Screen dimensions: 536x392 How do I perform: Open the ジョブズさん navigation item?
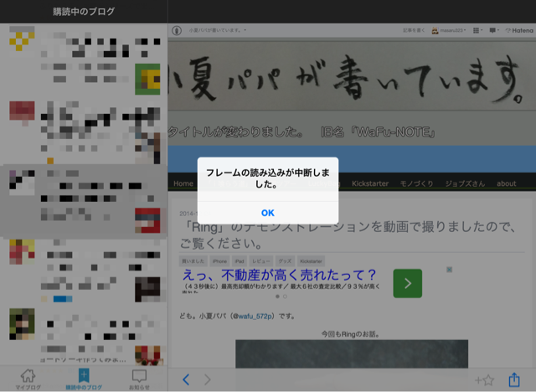(465, 183)
